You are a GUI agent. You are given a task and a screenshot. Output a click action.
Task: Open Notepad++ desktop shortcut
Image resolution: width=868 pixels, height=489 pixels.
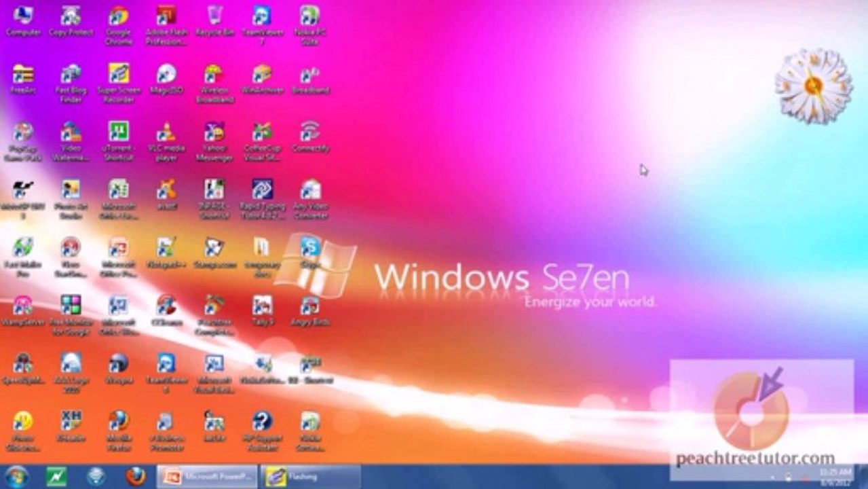pos(166,253)
